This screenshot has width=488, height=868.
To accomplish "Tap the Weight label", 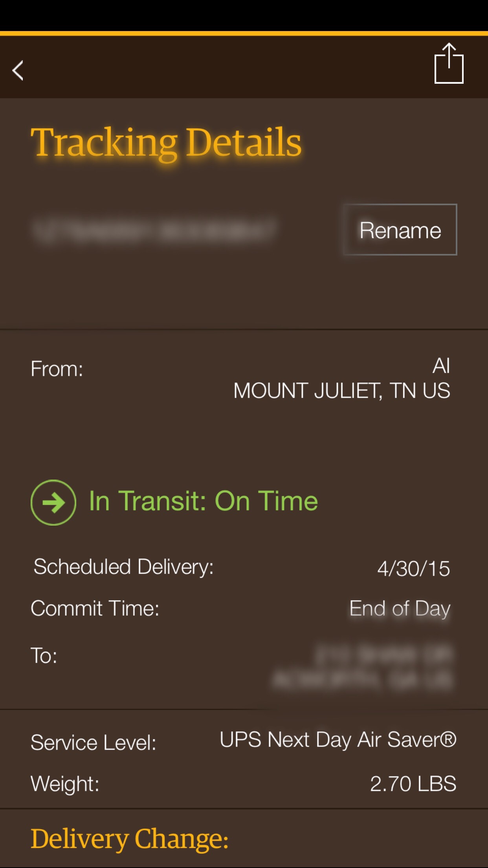I will pyautogui.click(x=65, y=783).
